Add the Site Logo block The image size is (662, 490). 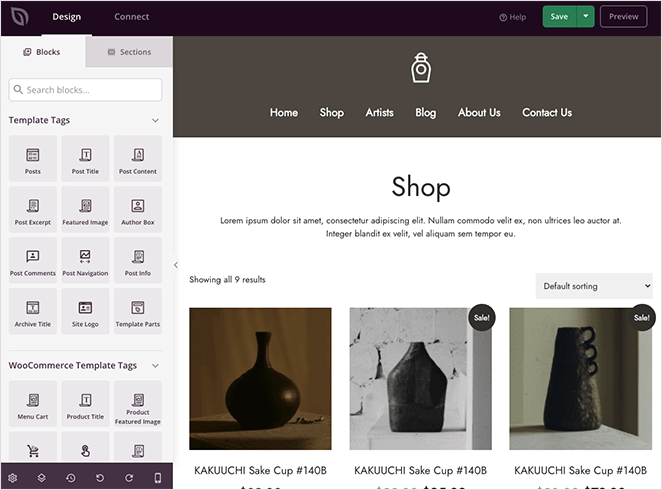click(85, 311)
